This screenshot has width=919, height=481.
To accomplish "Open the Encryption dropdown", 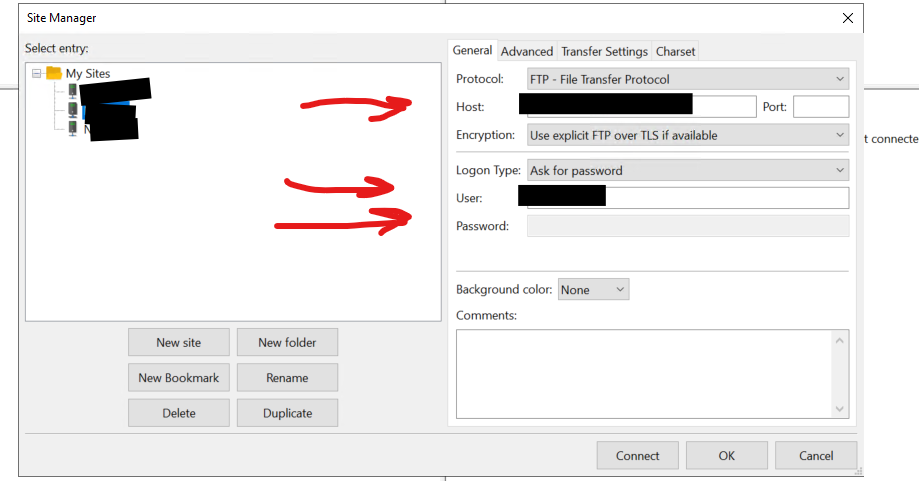I will [687, 135].
